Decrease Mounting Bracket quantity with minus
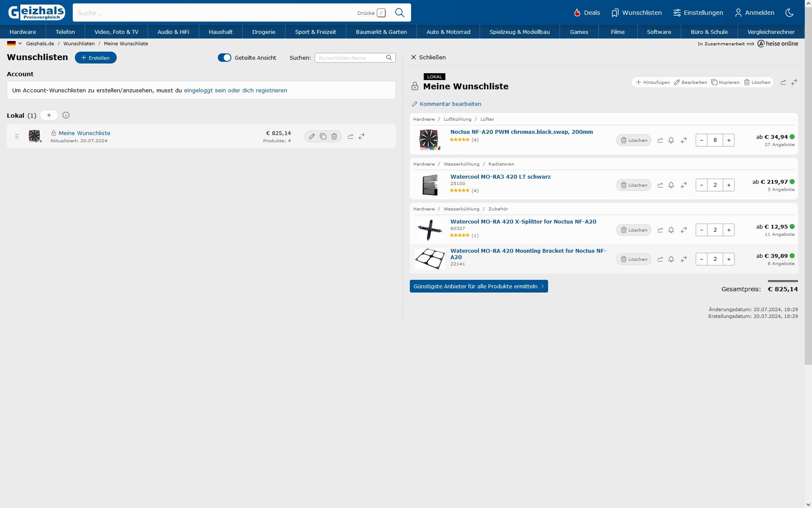 tap(702, 259)
